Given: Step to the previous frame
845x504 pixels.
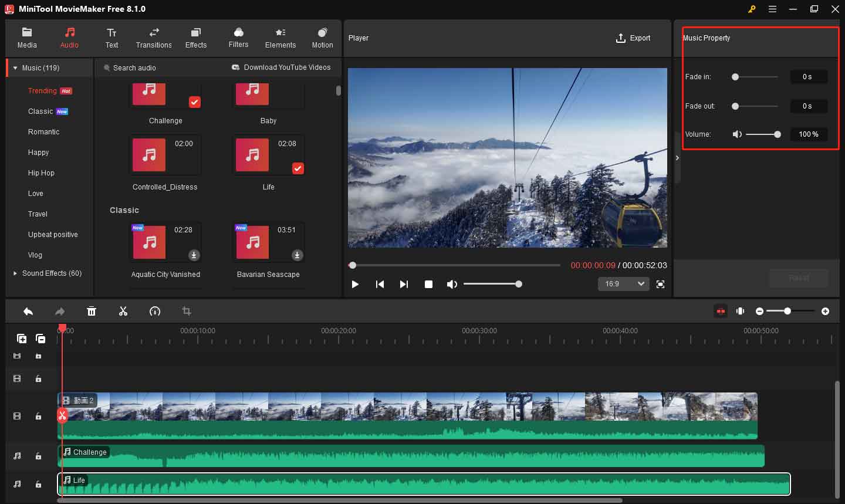Looking at the screenshot, I should [380, 284].
